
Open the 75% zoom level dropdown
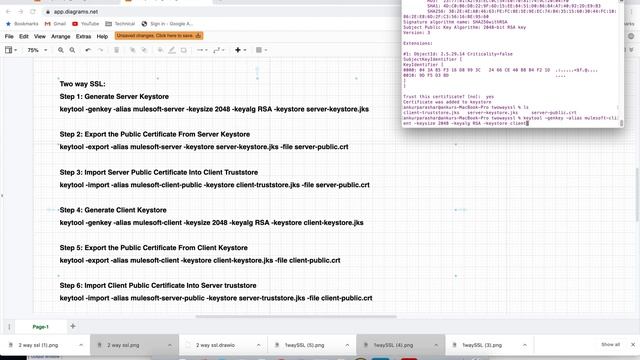tap(37, 50)
